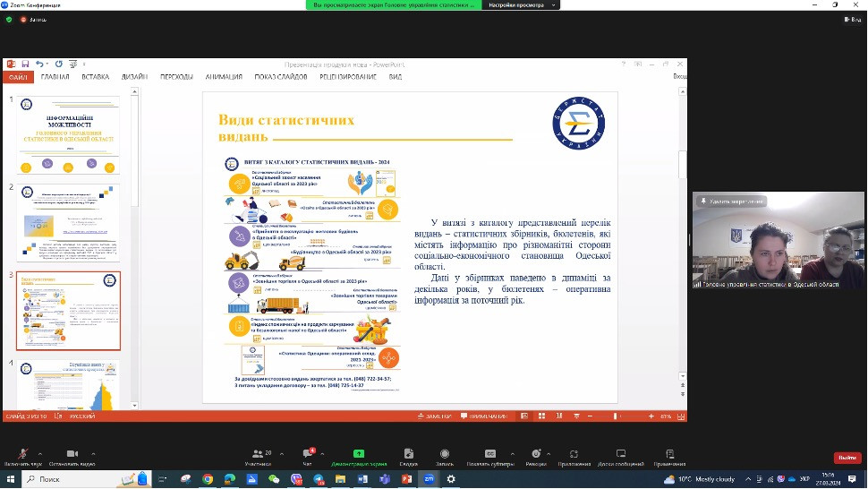Open Сводка summary in Zoom toolbar
The image size is (868, 489).
(x=409, y=457)
